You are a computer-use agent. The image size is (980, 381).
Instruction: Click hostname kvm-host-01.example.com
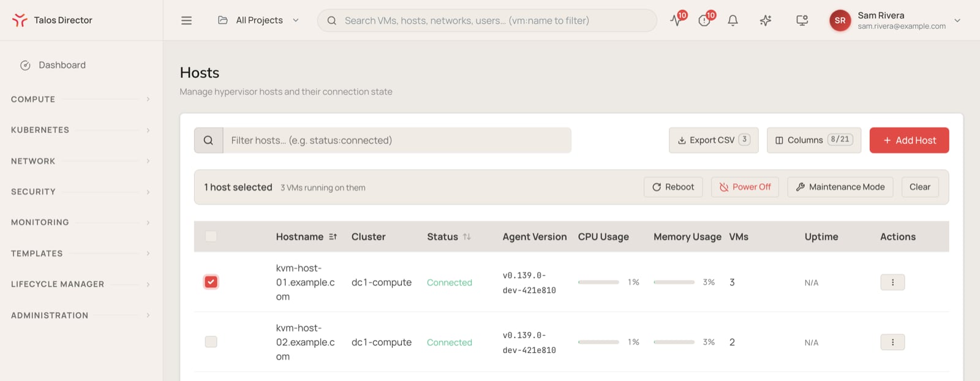pos(306,282)
